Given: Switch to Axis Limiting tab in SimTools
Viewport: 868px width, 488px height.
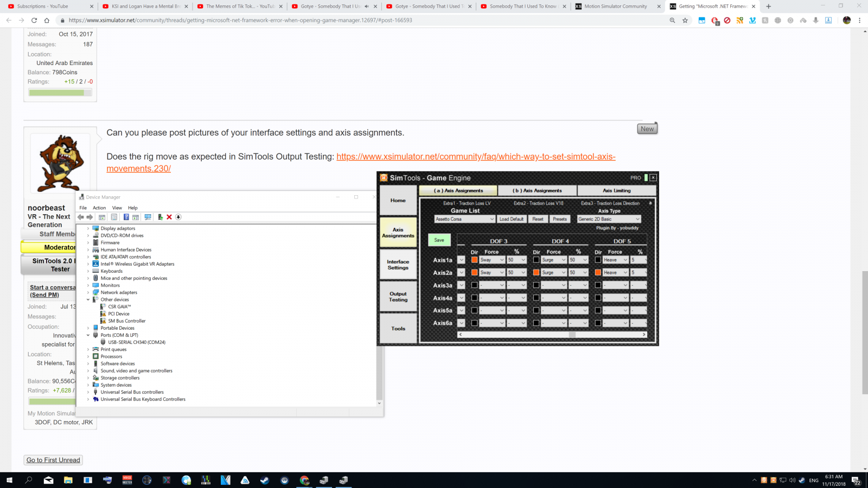Looking at the screenshot, I should click(617, 190).
